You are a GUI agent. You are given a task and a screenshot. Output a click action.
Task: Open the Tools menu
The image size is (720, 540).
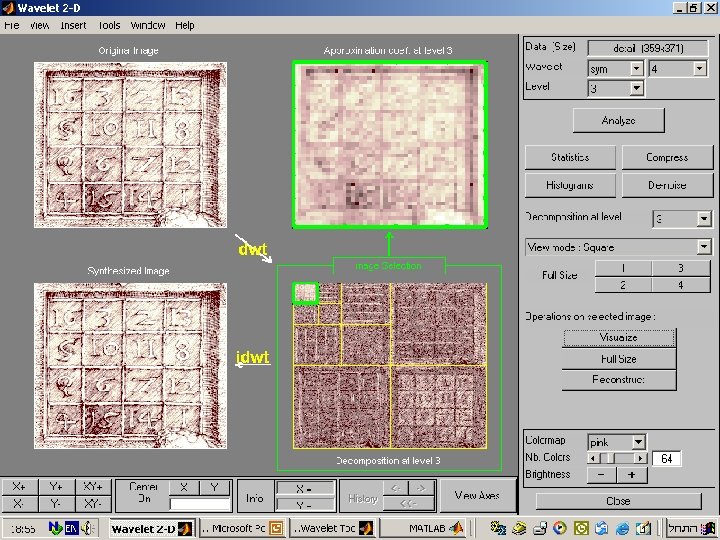[x=109, y=25]
